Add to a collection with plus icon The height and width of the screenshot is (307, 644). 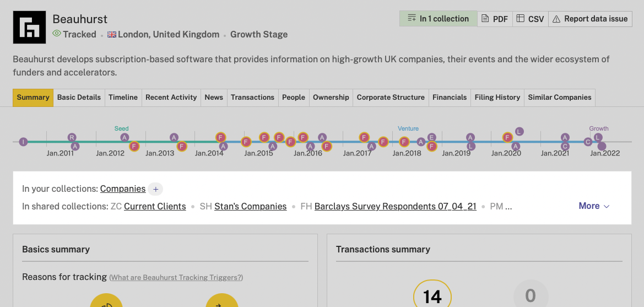[x=155, y=189]
